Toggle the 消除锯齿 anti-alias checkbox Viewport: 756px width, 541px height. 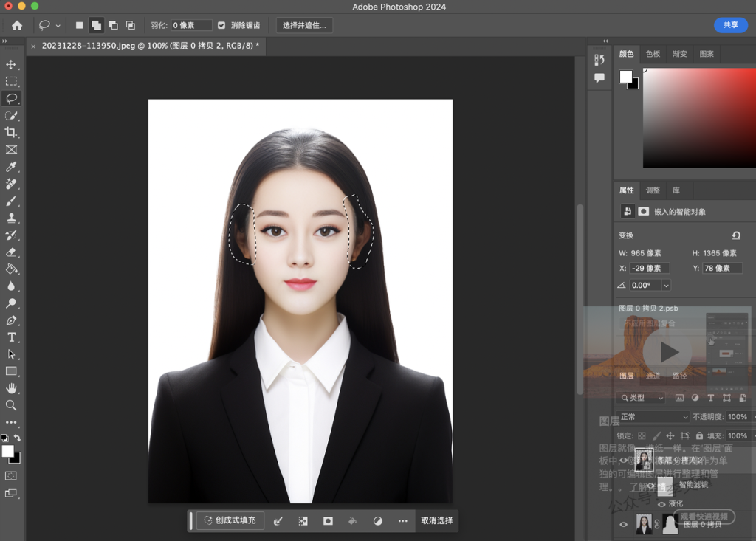[x=221, y=25]
